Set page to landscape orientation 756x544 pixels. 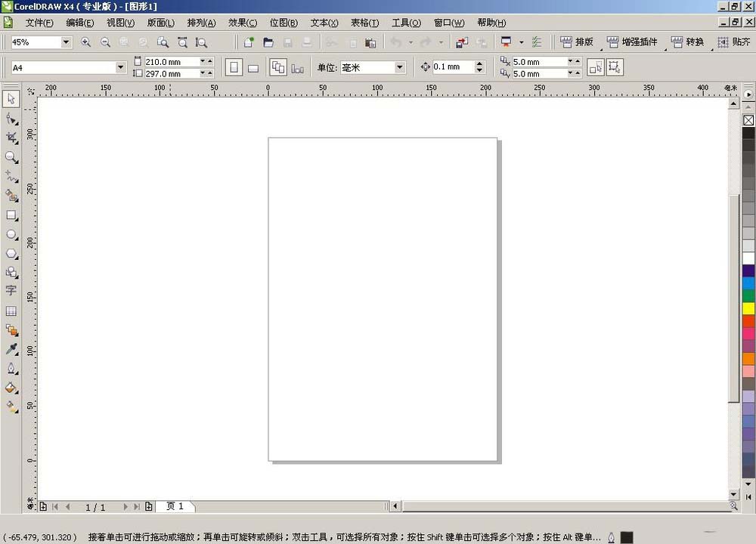coord(253,68)
